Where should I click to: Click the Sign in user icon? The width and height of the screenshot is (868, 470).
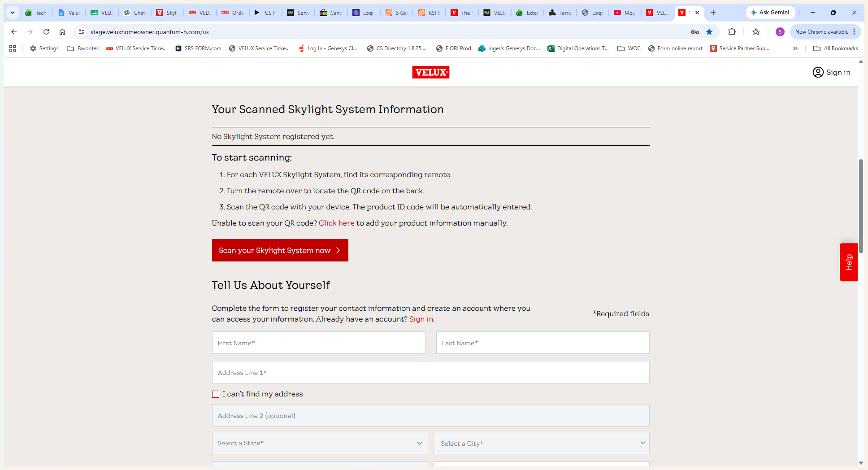pos(818,72)
